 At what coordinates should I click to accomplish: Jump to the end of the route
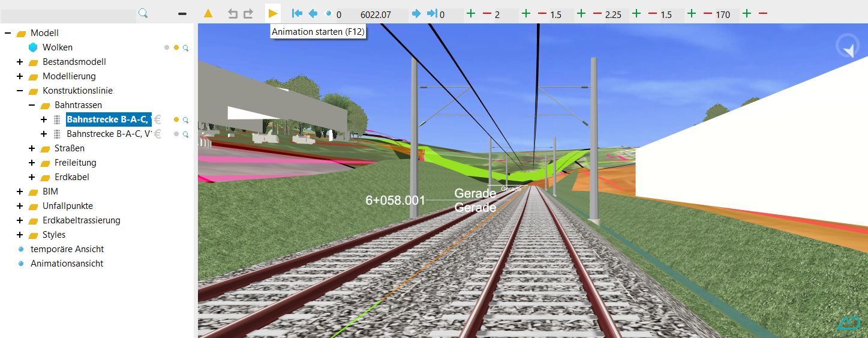(432, 14)
